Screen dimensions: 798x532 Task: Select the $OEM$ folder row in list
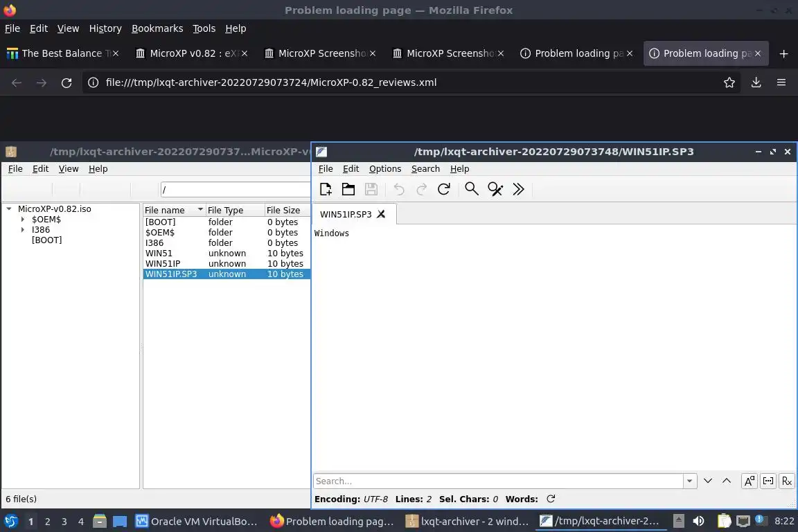[x=227, y=233]
